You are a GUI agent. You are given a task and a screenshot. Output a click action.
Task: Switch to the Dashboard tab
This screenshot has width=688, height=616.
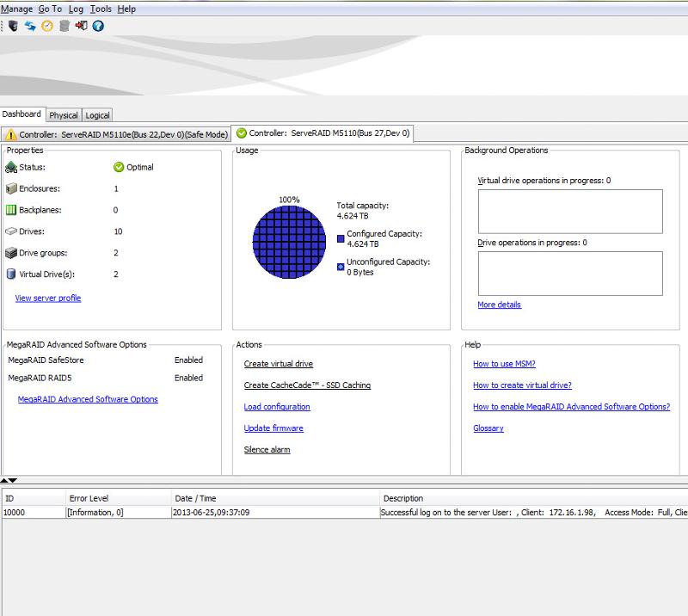(21, 114)
